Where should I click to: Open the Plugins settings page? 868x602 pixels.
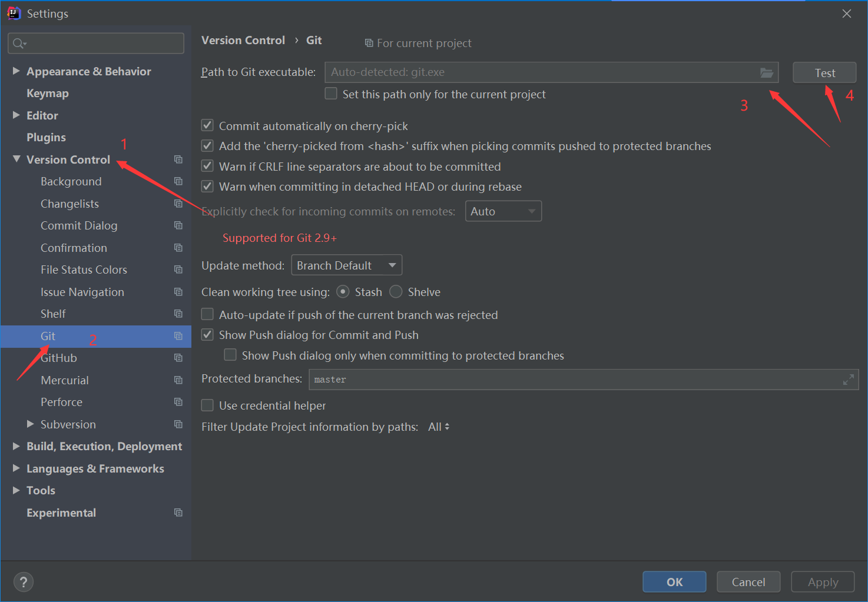pyautogui.click(x=46, y=138)
